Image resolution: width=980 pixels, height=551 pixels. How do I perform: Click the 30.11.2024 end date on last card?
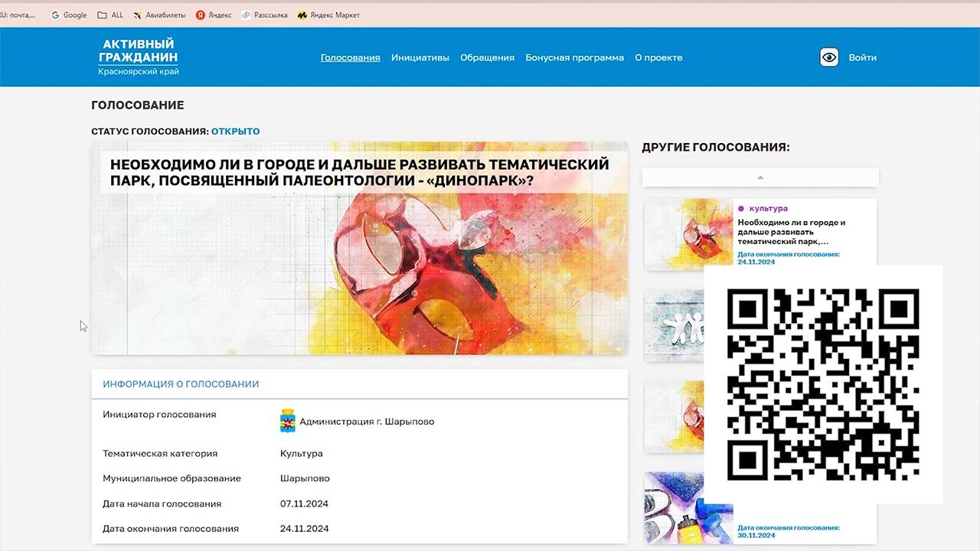(x=756, y=536)
